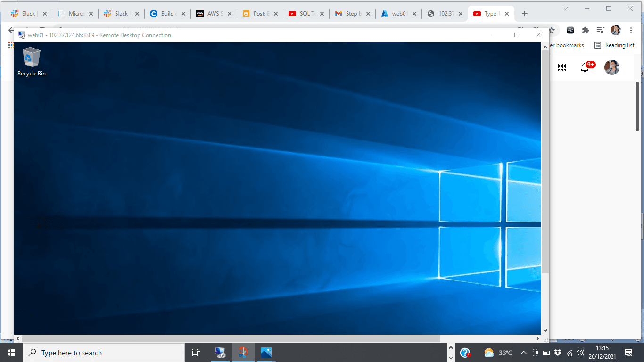Open Chrome's three-dot menu
This screenshot has height=362, width=644.
(631, 30)
